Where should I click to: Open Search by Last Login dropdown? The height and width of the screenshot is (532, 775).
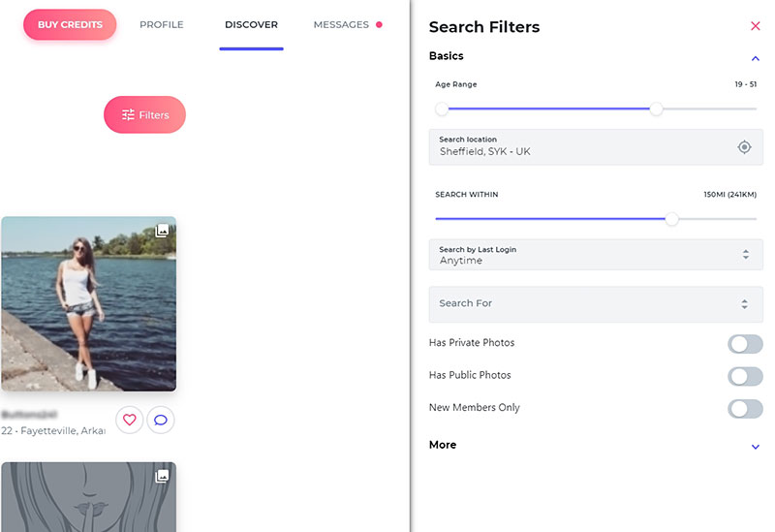pos(595,255)
